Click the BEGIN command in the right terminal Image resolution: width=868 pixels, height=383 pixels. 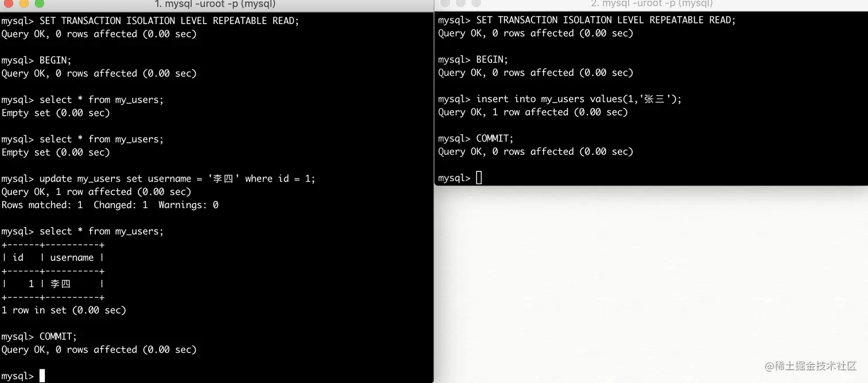[x=493, y=60]
